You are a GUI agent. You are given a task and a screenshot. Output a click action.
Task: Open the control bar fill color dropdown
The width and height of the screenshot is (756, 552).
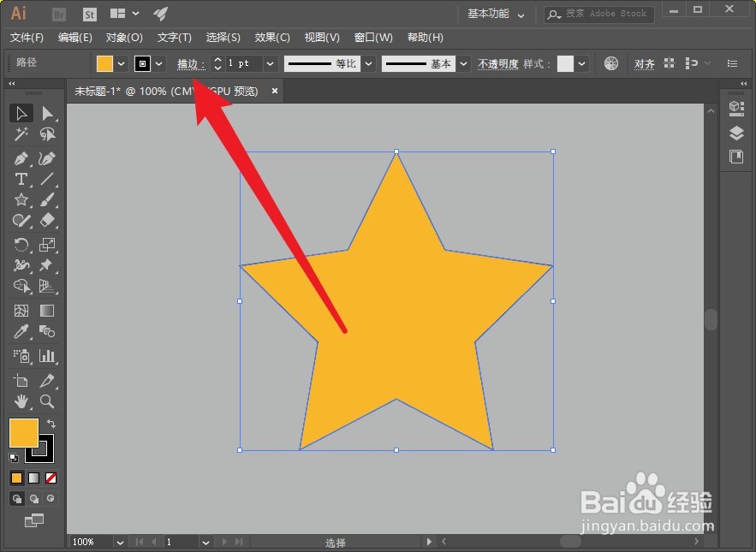click(121, 63)
